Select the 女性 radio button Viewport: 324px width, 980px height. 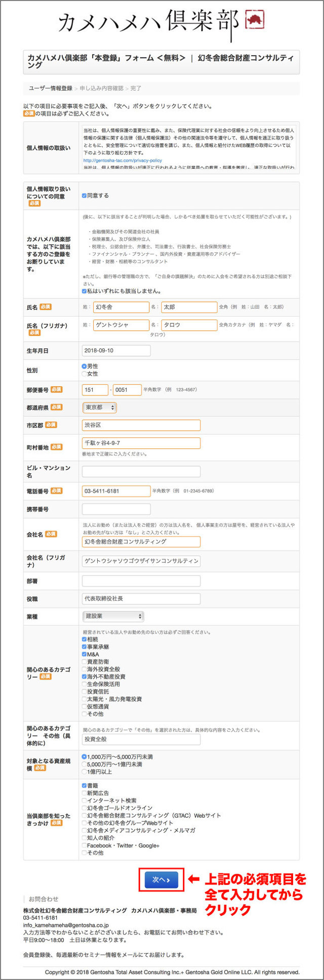(x=84, y=374)
